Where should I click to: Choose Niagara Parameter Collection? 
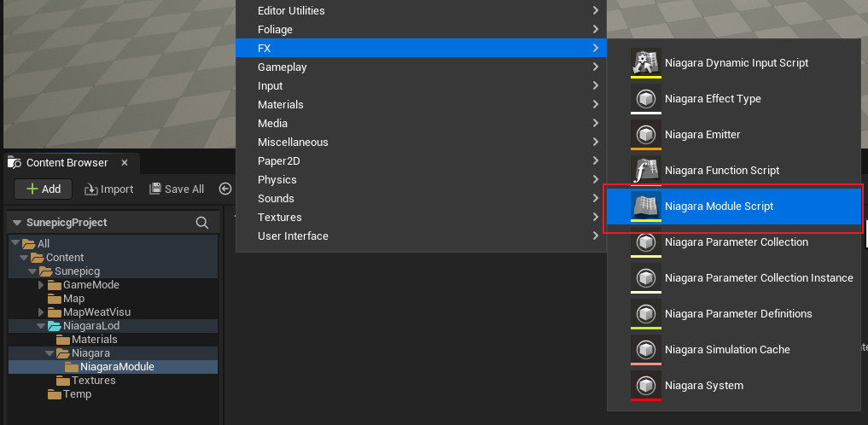736,242
